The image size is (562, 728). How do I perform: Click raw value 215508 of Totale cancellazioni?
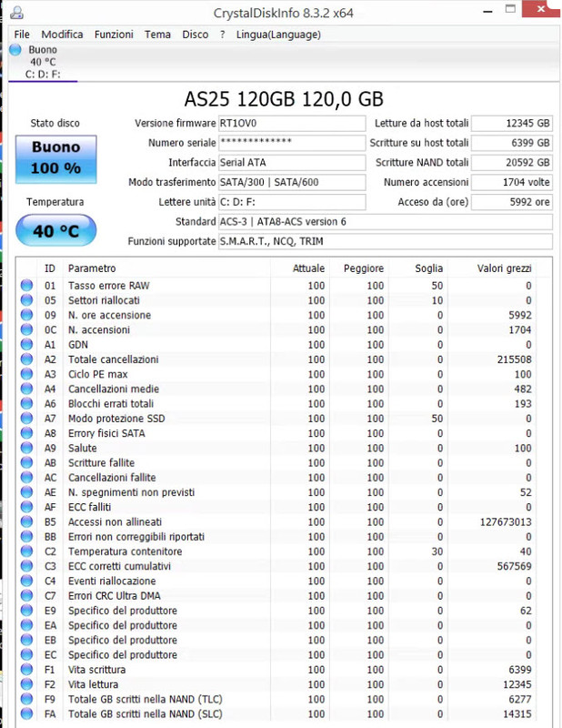(514, 359)
